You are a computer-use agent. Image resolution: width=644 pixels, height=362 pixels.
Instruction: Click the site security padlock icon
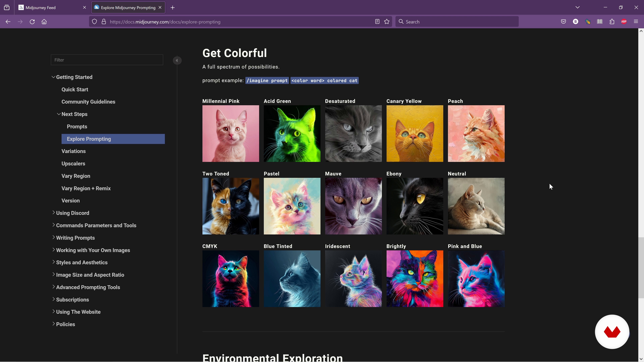pos(104,22)
